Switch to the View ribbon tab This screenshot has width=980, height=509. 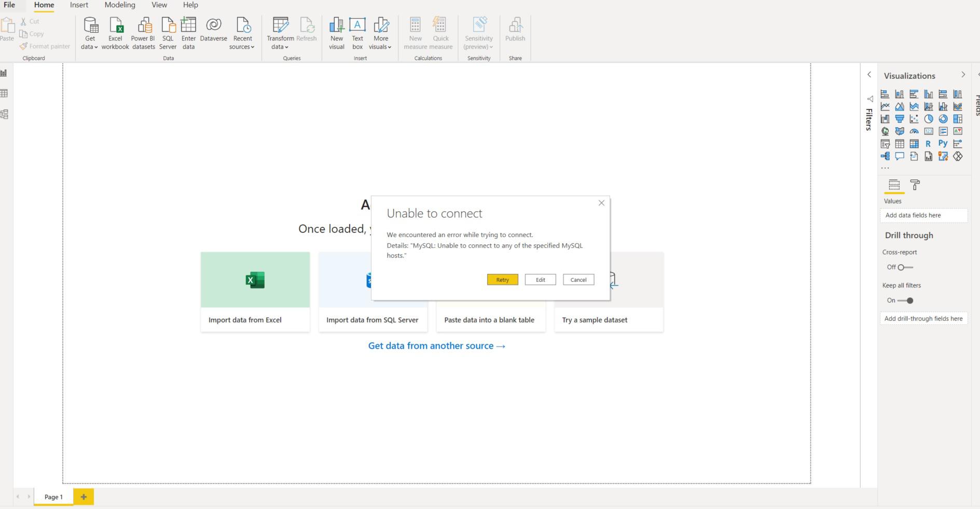point(159,5)
